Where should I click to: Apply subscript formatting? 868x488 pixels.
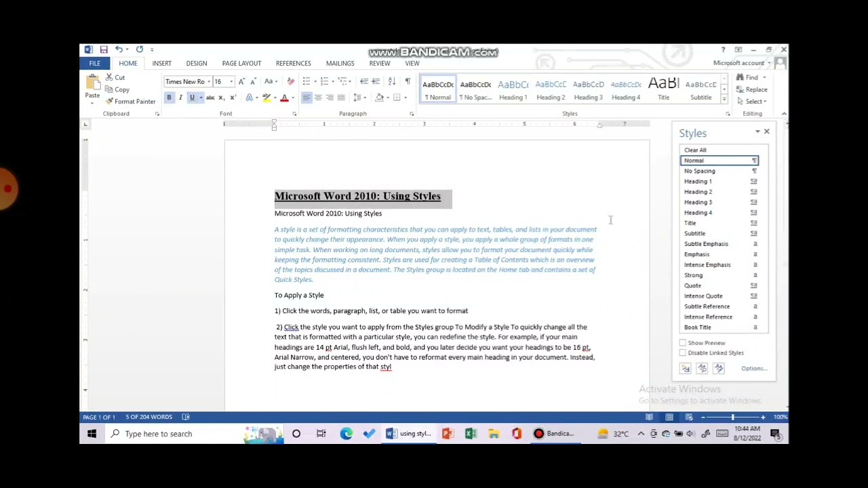(222, 98)
